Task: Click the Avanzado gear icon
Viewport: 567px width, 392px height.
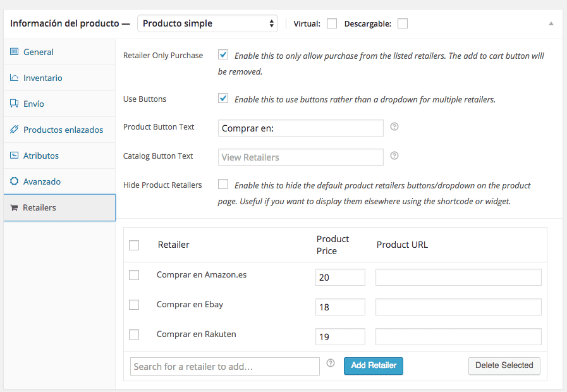Action: (x=15, y=181)
